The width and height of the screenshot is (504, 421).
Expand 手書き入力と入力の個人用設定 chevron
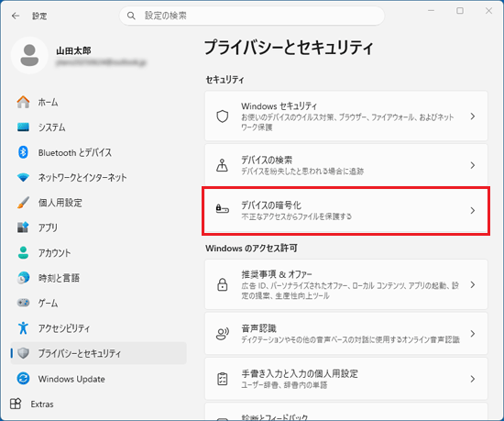click(x=472, y=379)
